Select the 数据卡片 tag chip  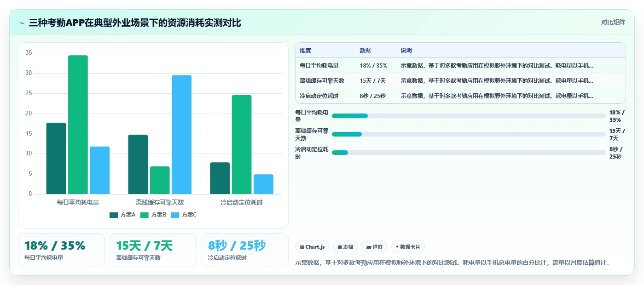click(x=408, y=247)
